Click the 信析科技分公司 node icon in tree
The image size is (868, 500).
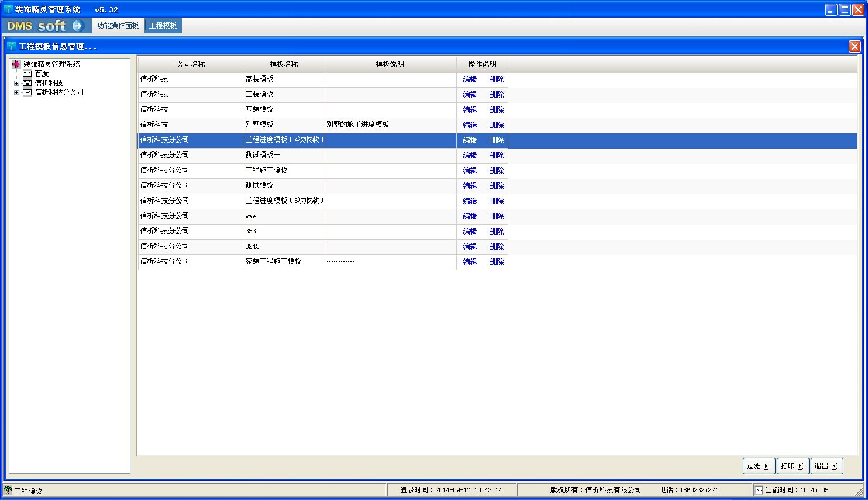27,92
